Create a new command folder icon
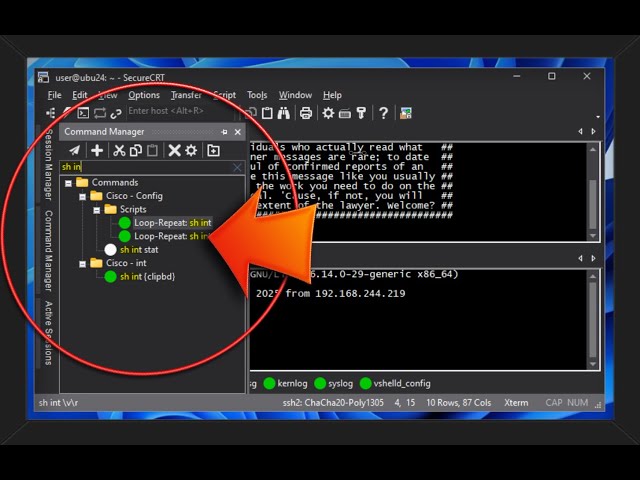Viewport: 640px width, 480px height. [213, 151]
